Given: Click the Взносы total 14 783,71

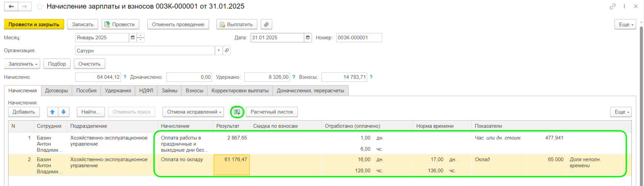Looking at the screenshot, I should point(344,77).
